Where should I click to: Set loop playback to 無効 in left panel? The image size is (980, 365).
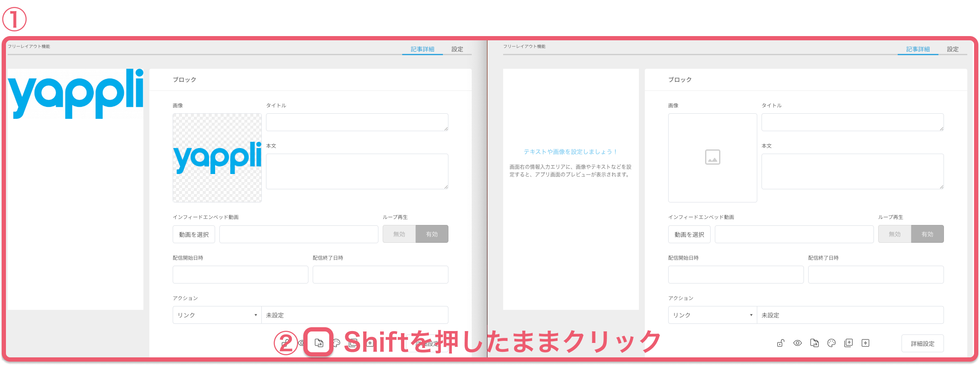click(x=399, y=234)
